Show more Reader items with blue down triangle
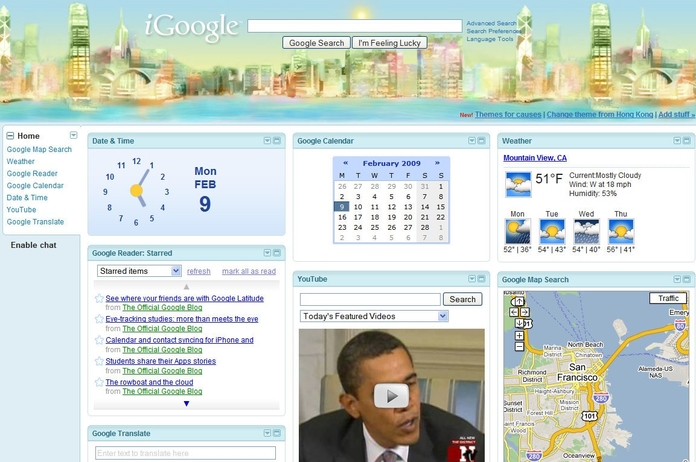Viewport: 696px width, 462px height. tap(186, 403)
